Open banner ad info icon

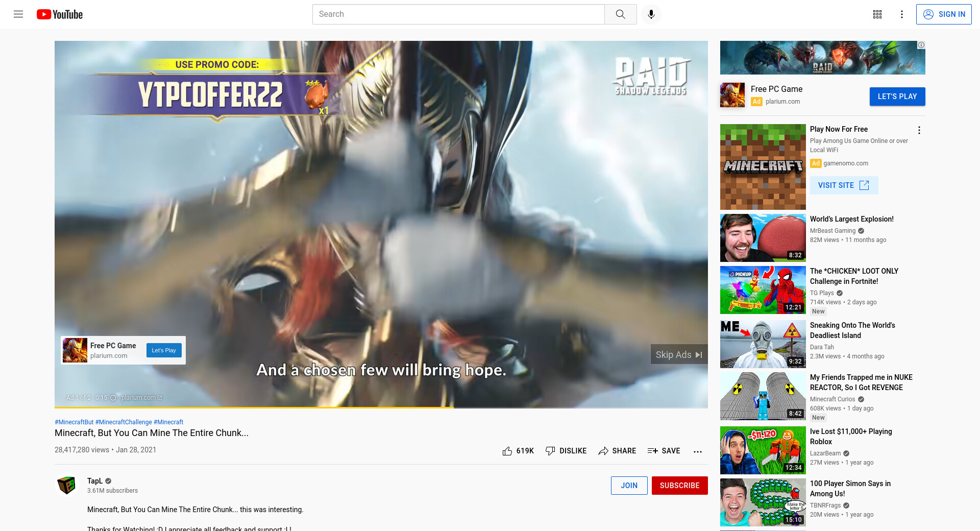[x=921, y=45]
